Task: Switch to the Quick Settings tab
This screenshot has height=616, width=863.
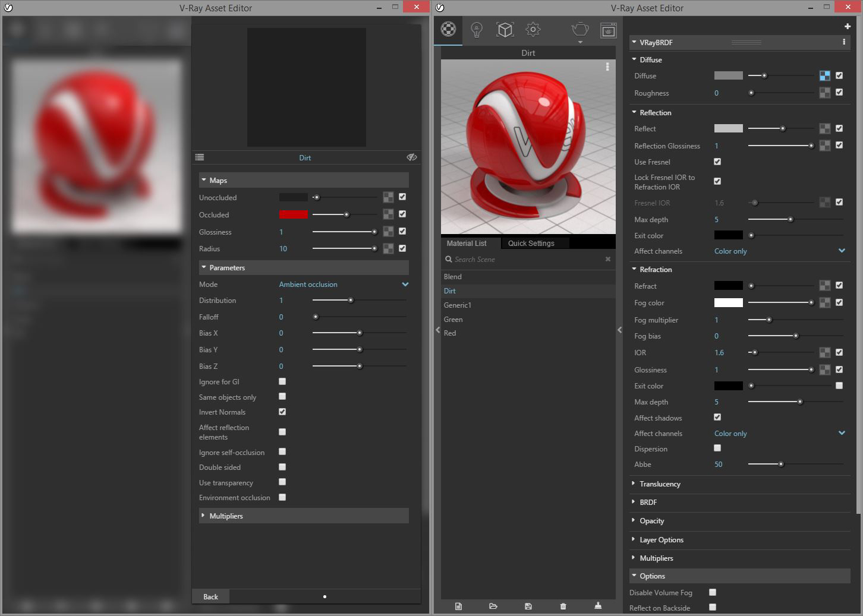Action: [531, 243]
